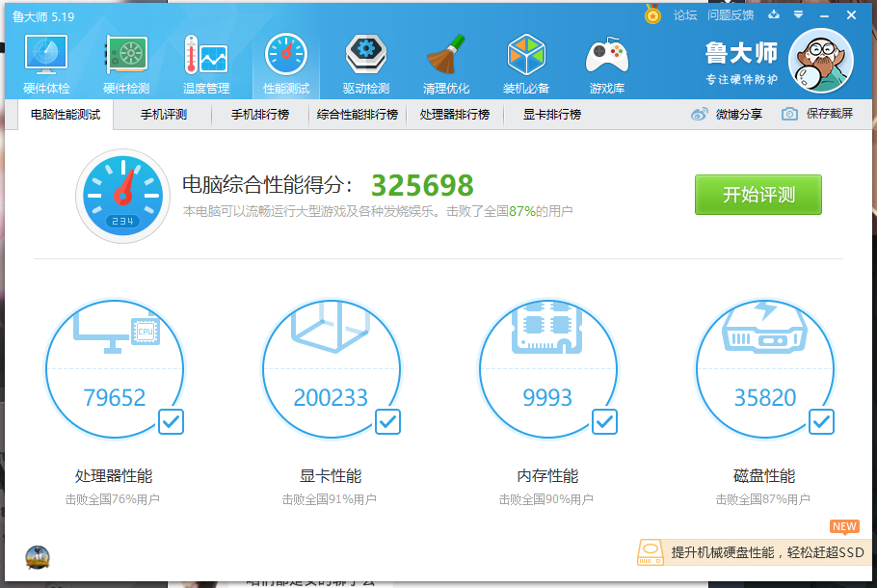
Task: Uncheck the 磁盘性能 test checkbox
Action: click(x=822, y=422)
